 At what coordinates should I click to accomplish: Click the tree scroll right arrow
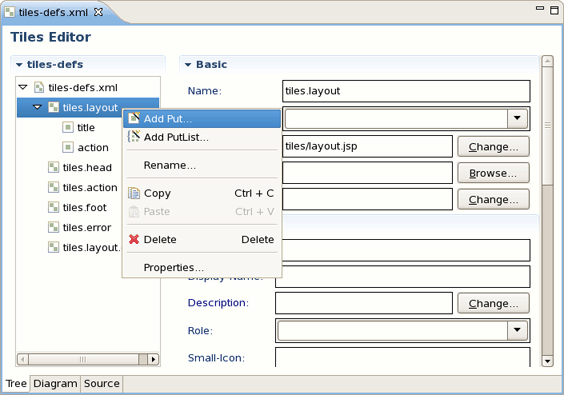(154, 359)
